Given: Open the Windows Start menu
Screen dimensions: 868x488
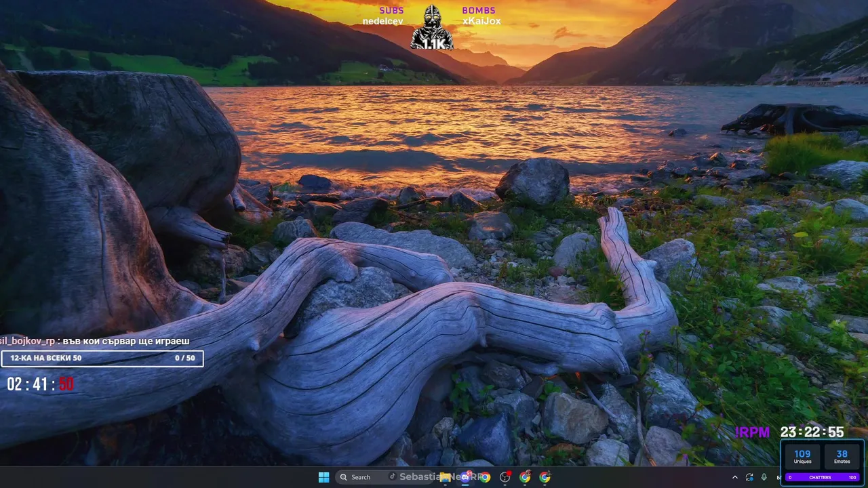Looking at the screenshot, I should click(x=323, y=477).
